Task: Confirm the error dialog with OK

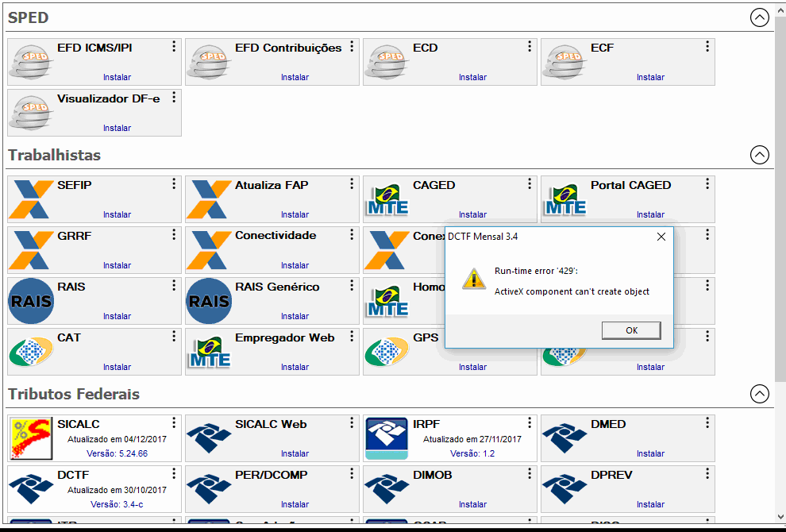Action: coord(631,330)
